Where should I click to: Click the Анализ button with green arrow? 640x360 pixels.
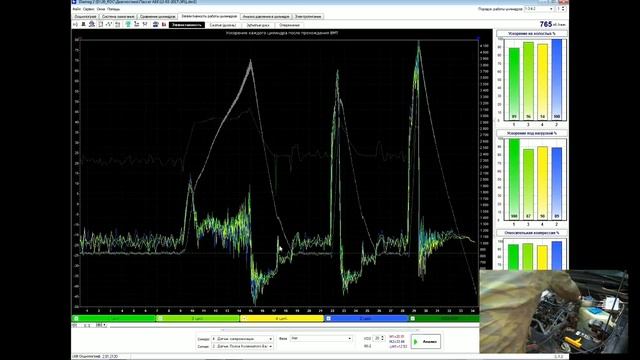click(x=426, y=342)
